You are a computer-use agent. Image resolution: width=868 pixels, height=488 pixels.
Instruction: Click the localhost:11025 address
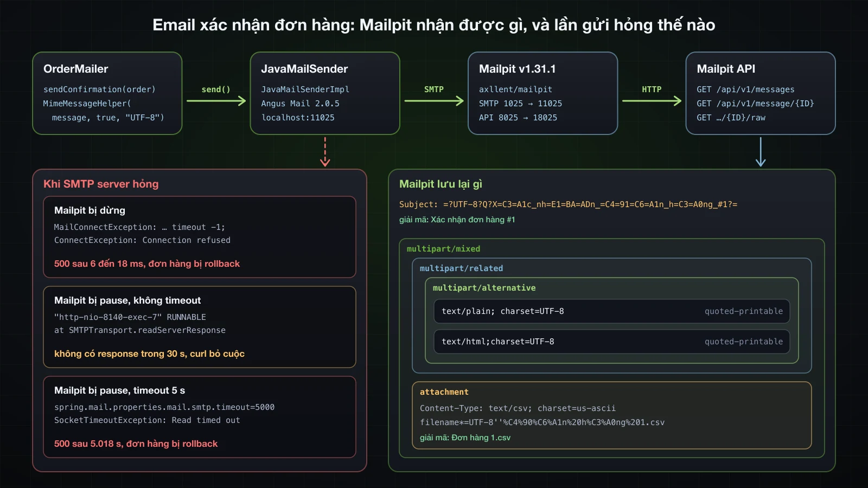pyautogui.click(x=298, y=118)
